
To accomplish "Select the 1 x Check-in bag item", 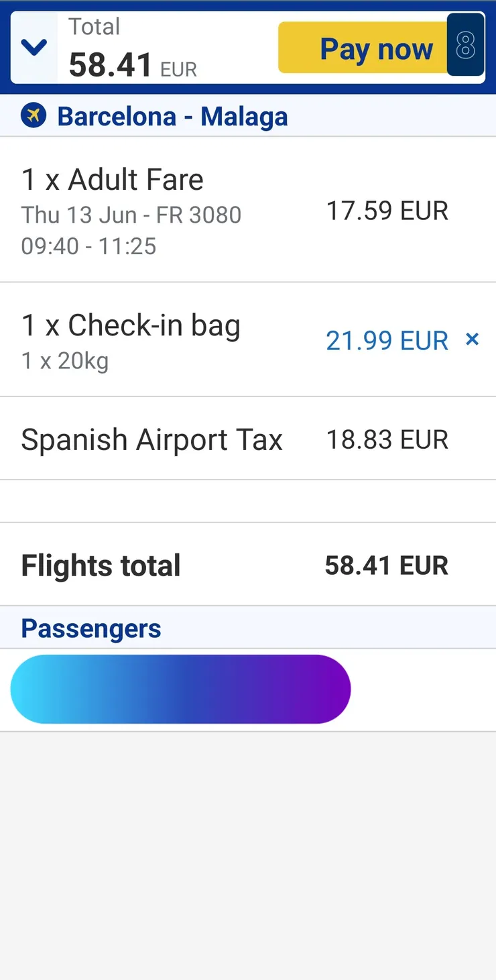I will [131, 325].
